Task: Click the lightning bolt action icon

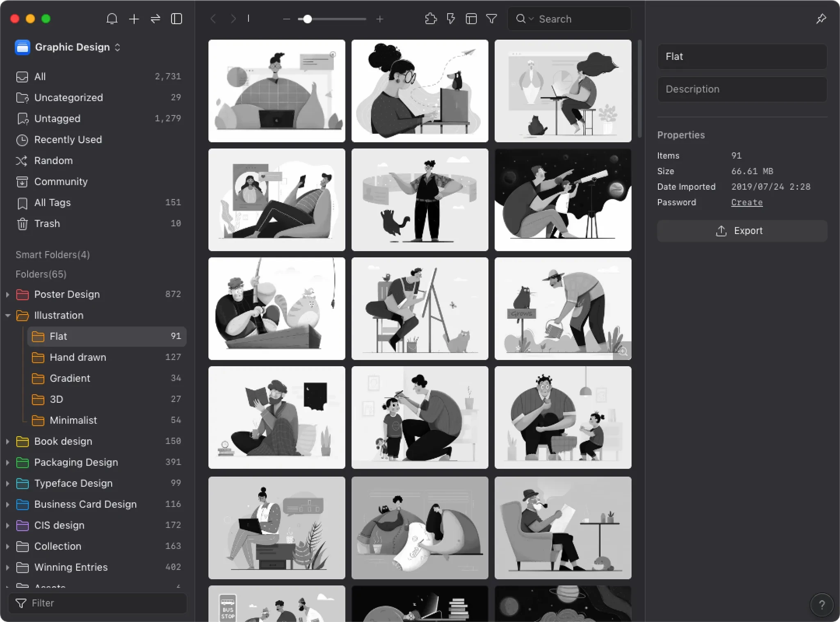Action: tap(451, 19)
